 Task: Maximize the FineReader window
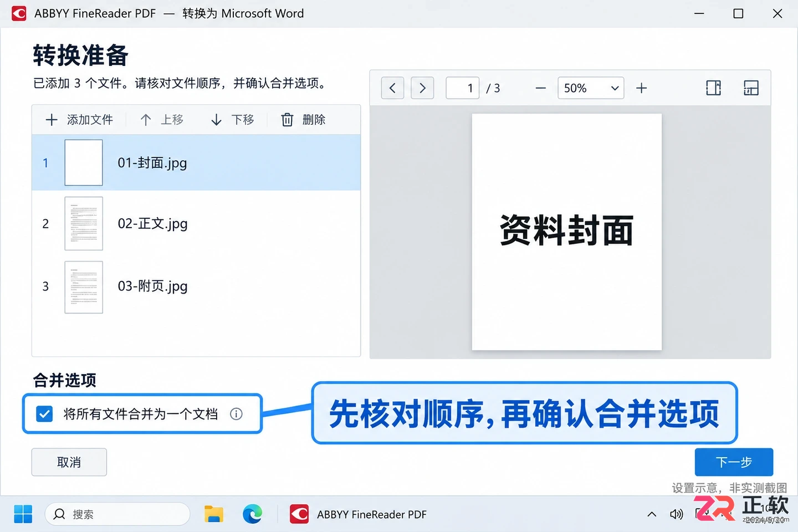738,13
